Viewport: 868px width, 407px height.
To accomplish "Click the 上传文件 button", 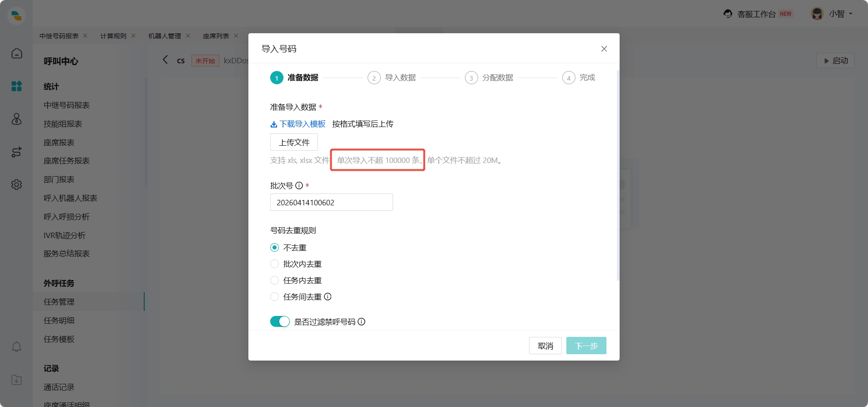I will point(294,142).
